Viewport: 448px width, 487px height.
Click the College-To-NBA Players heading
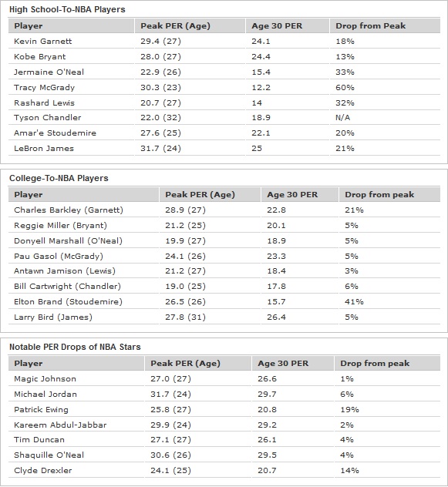[x=59, y=178]
